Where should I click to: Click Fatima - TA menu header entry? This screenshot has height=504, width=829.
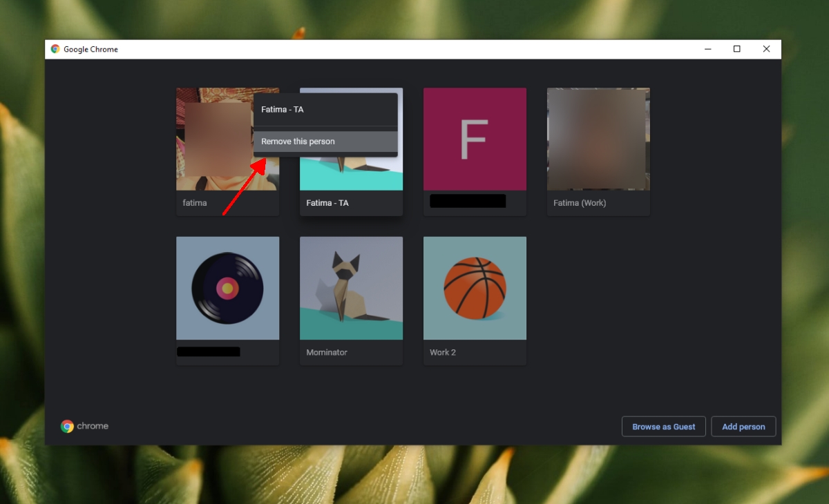click(325, 110)
